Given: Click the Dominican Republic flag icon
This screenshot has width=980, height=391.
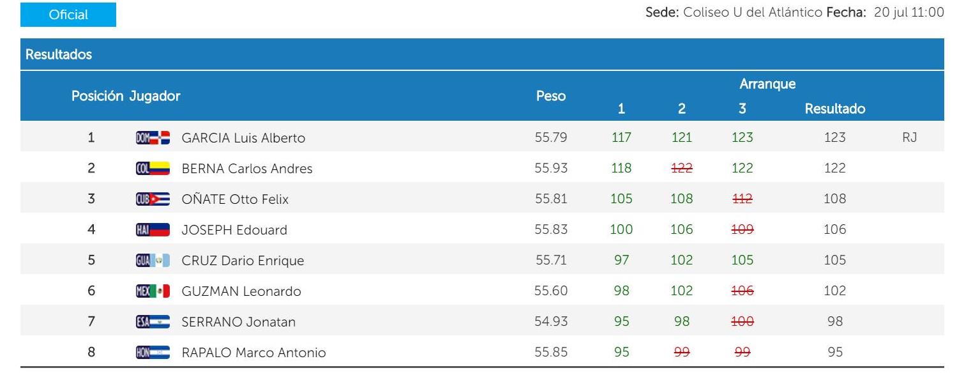Looking at the screenshot, I should pos(153,137).
